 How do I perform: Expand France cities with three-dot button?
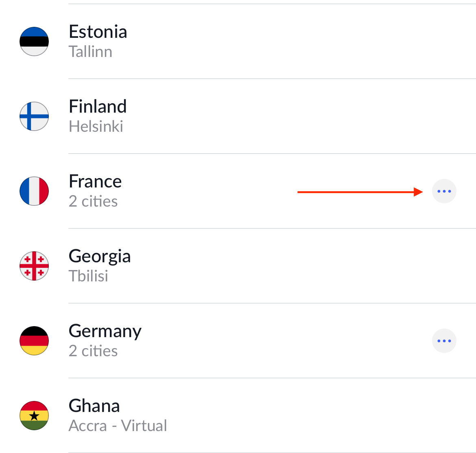444,191
